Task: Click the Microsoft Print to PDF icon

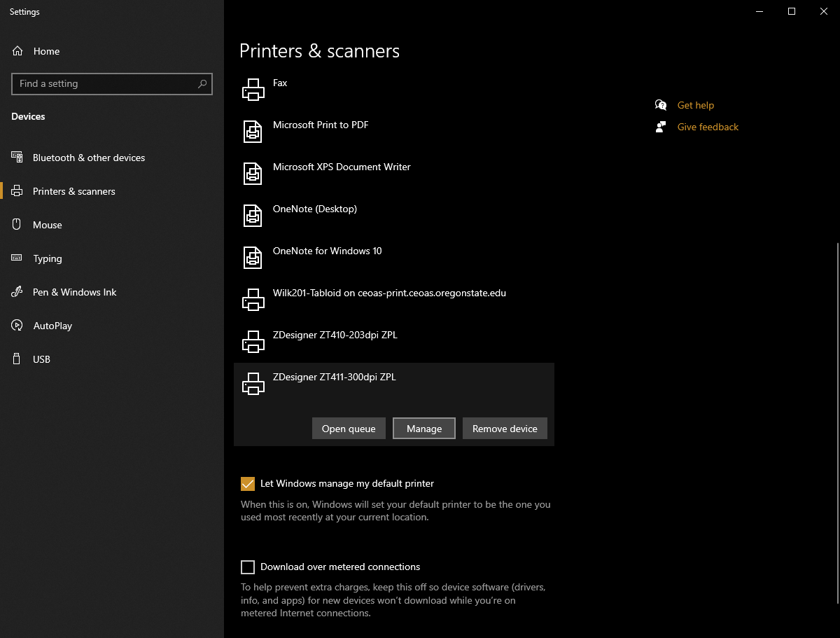Action: click(x=253, y=131)
